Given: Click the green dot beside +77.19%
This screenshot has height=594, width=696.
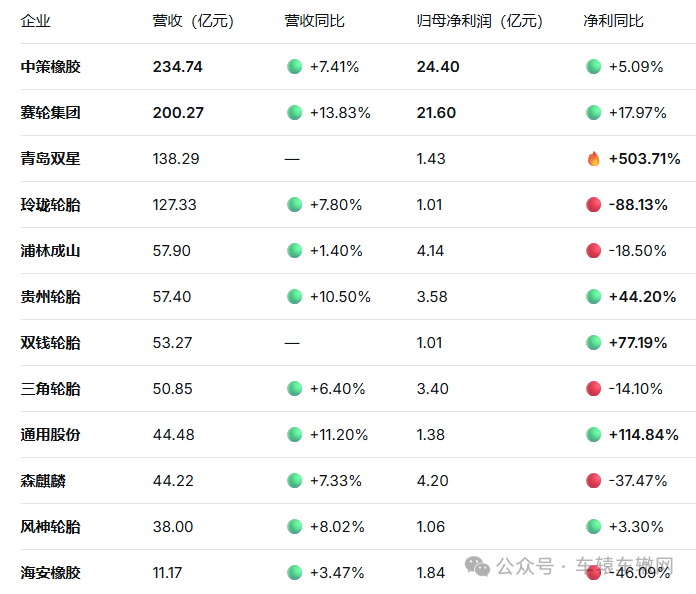Looking at the screenshot, I should (x=593, y=343).
